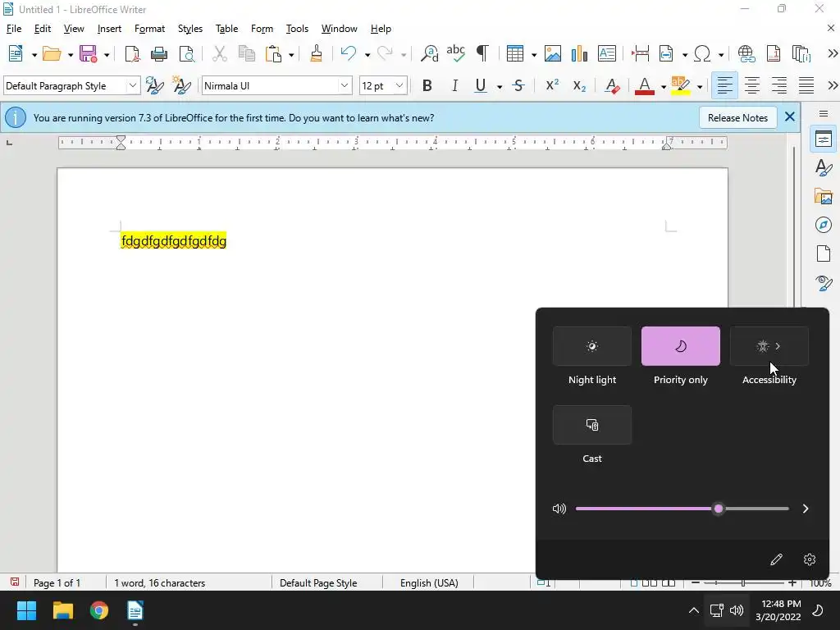Viewport: 840px width, 630px height.
Task: Run the spelling check icon
Action: coord(456,53)
